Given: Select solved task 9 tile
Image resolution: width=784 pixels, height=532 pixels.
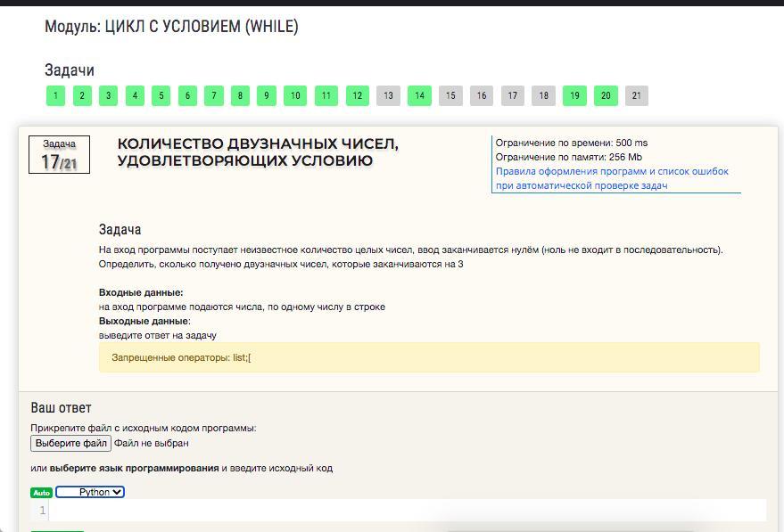Looking at the screenshot, I should coord(266,95).
